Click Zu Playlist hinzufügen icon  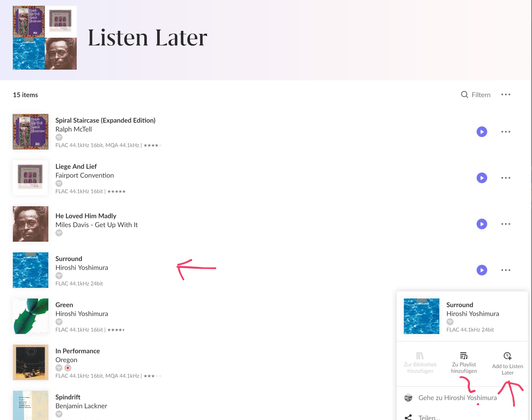pyautogui.click(x=464, y=355)
